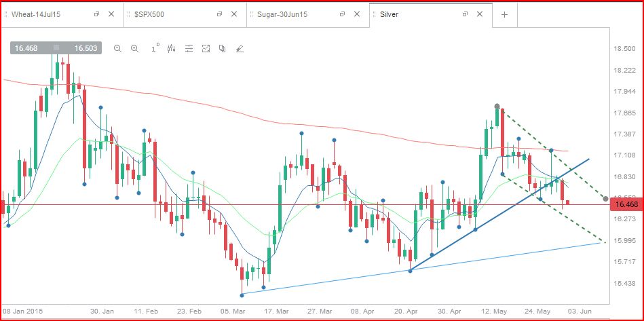This screenshot has width=644, height=321.
Task: Click the 15.438 price axis label
Action: coord(624,283)
